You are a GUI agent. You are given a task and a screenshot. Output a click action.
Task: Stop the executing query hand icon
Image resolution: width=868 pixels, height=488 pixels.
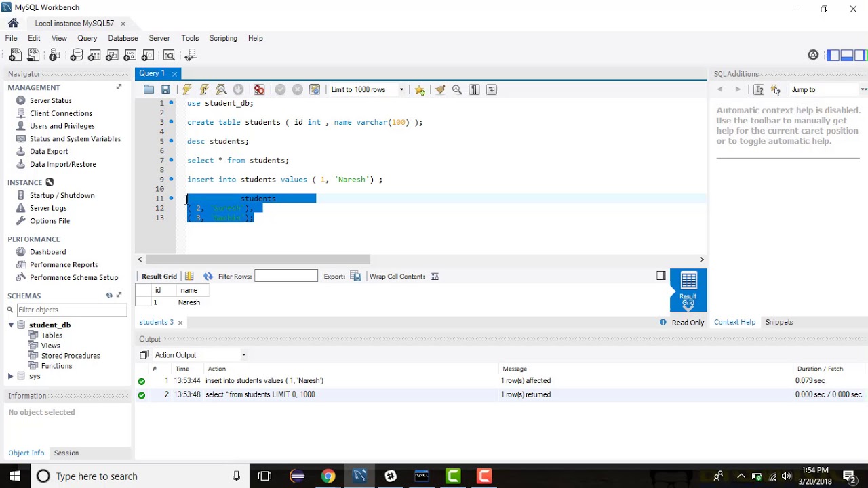coord(238,89)
